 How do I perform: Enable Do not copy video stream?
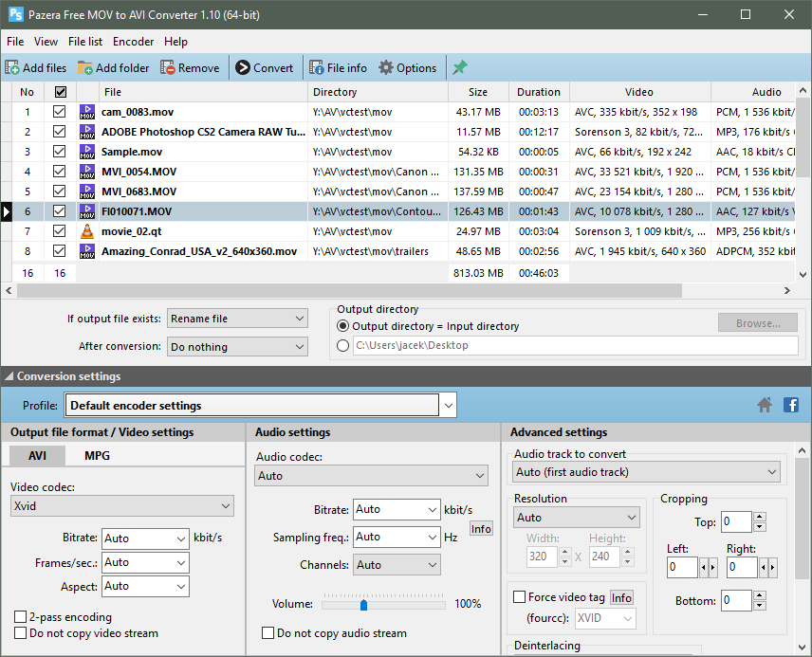[x=20, y=632]
